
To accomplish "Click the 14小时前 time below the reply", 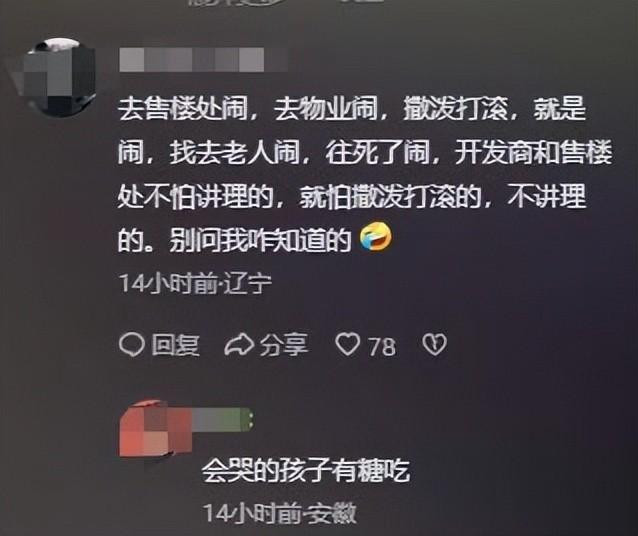I will coord(252,513).
